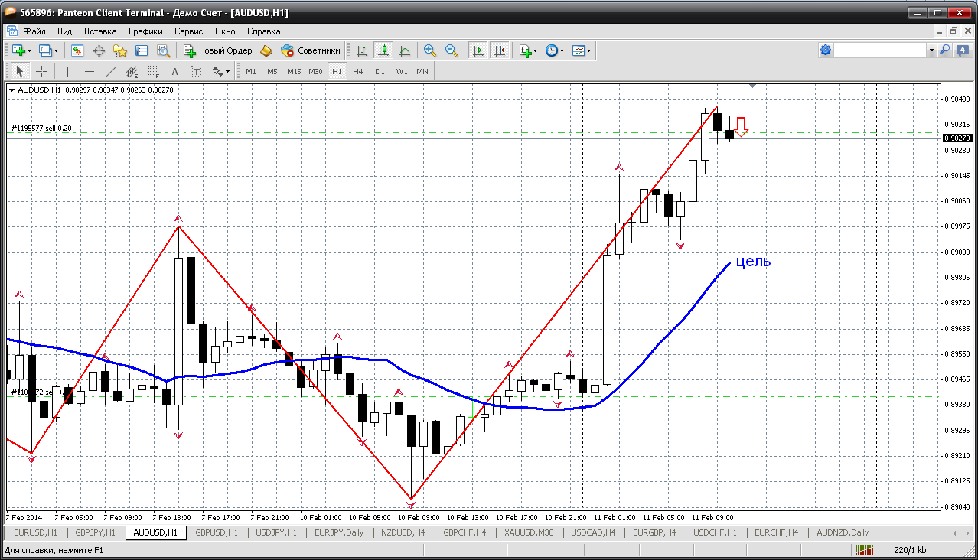978x560 pixels.
Task: Switch to M15 timeframe
Action: pos(294,71)
